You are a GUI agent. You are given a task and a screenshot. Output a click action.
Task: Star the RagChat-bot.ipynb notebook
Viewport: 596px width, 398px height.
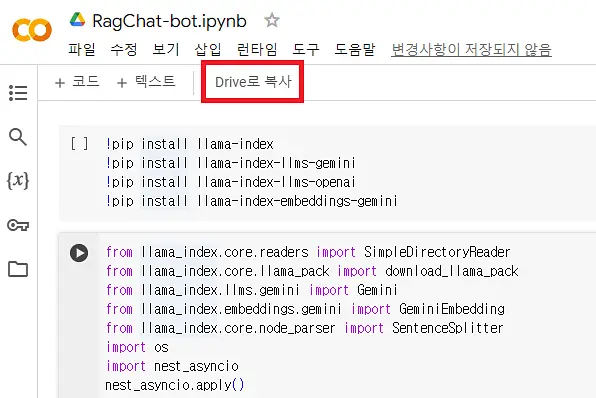[x=271, y=20]
